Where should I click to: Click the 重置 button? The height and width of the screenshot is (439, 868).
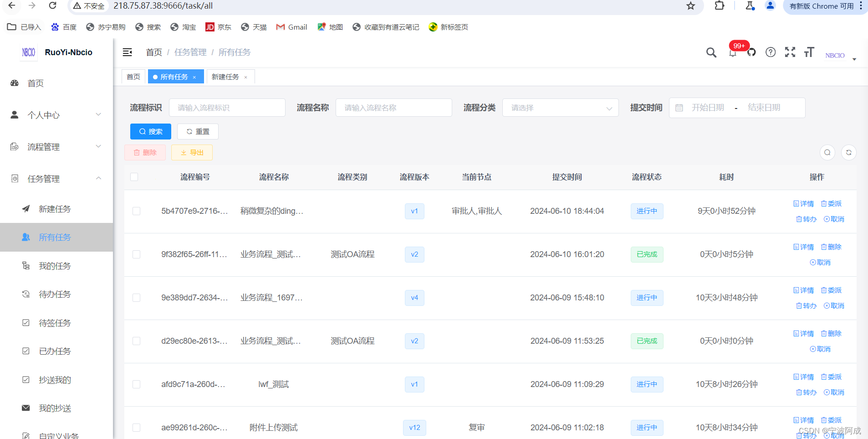click(x=198, y=131)
